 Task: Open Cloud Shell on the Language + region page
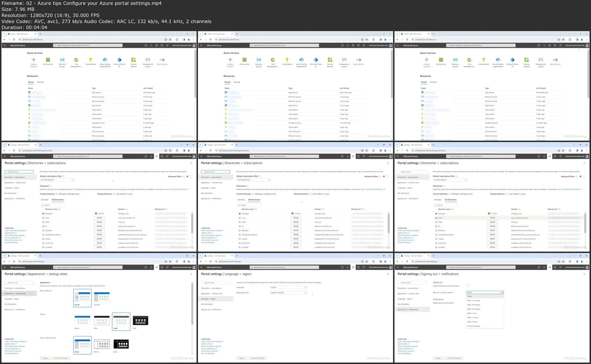342,267
